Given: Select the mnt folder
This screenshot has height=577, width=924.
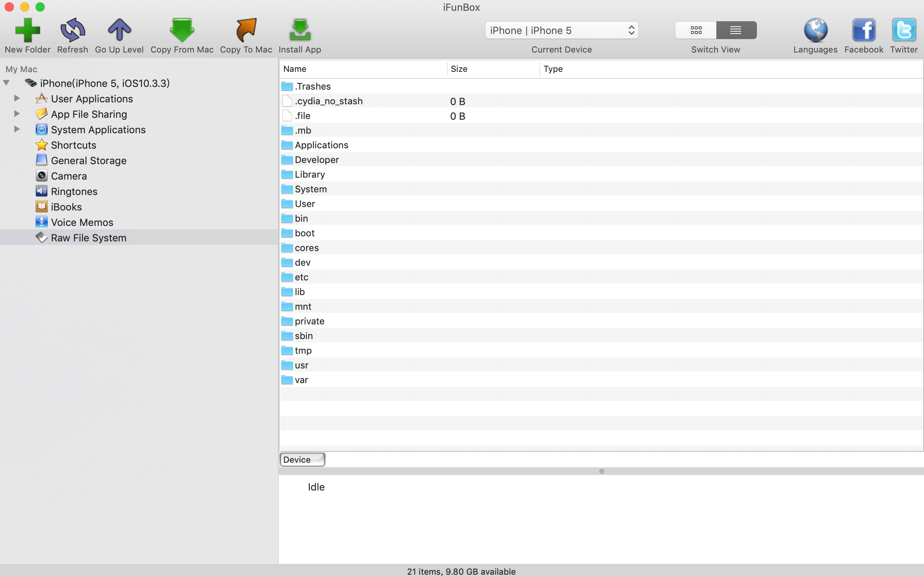Looking at the screenshot, I should coord(601,306).
